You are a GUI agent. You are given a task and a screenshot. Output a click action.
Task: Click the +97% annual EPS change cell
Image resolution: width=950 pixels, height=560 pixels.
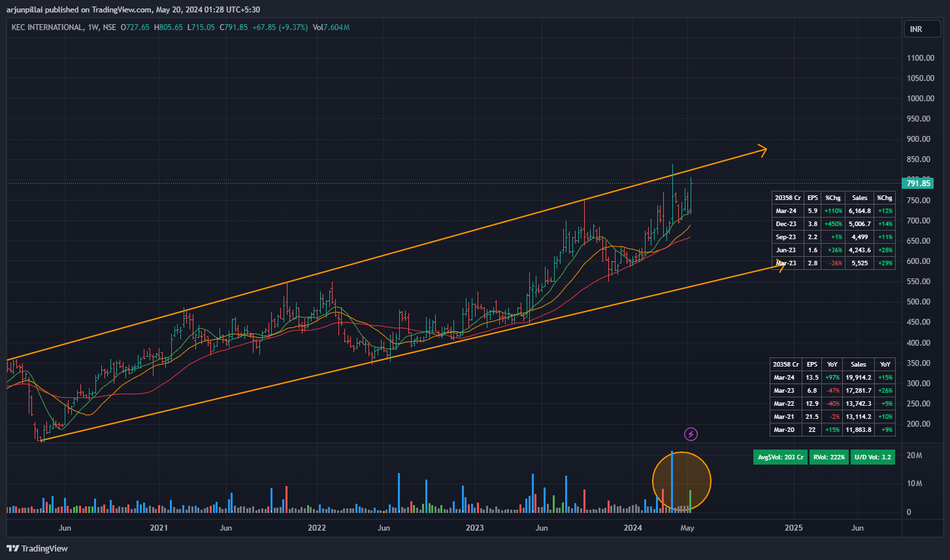pos(831,378)
